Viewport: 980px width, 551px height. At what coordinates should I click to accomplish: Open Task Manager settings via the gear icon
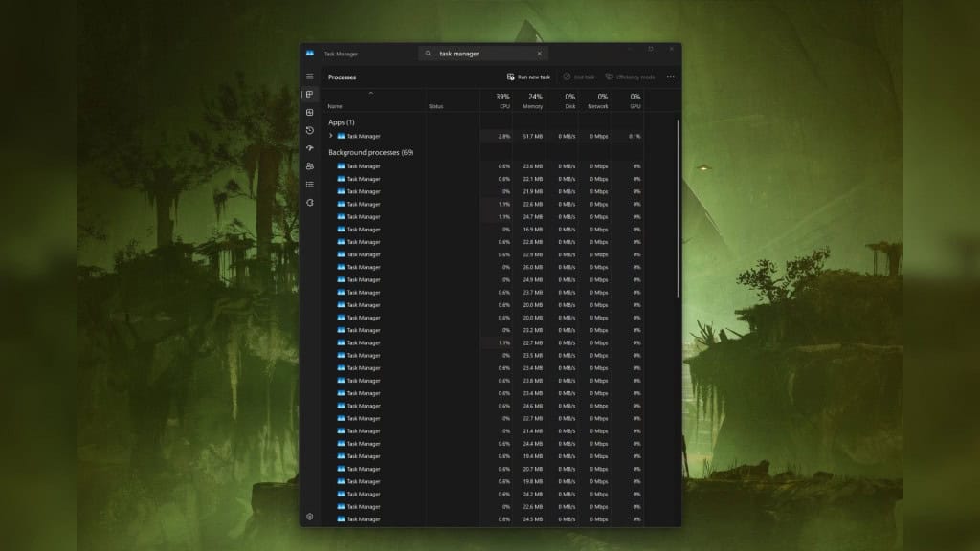pos(309,517)
